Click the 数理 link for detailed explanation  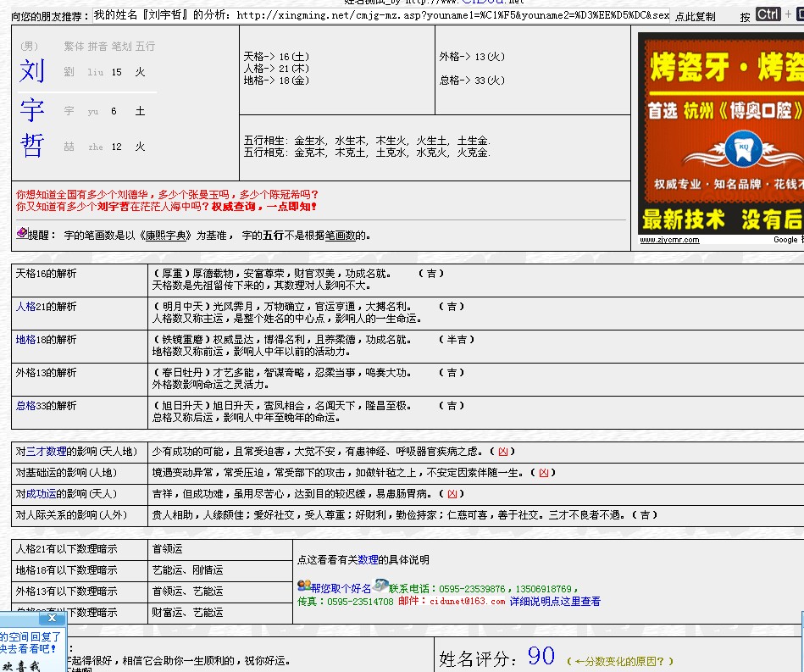pos(368,560)
